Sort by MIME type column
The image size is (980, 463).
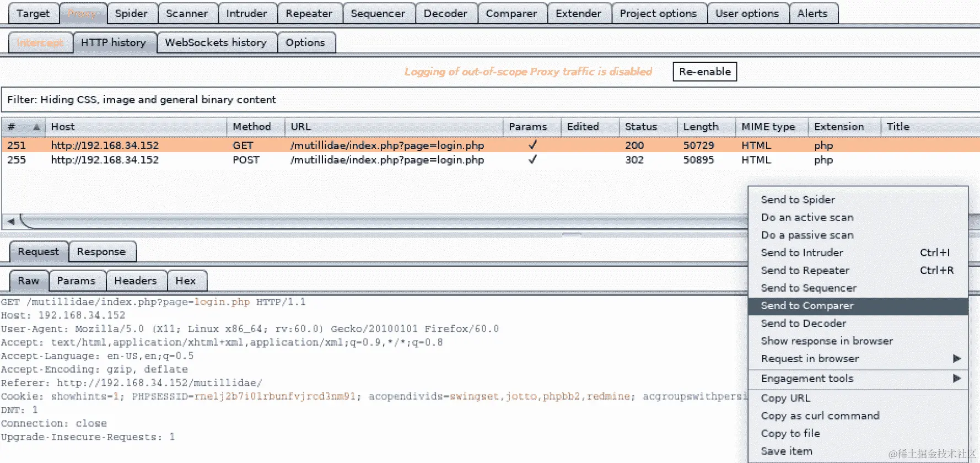772,127
